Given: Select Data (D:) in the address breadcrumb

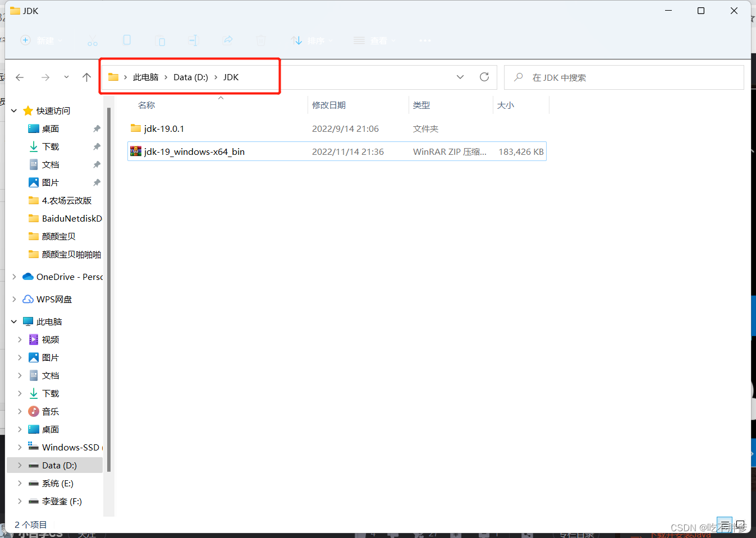Looking at the screenshot, I should pyautogui.click(x=191, y=77).
